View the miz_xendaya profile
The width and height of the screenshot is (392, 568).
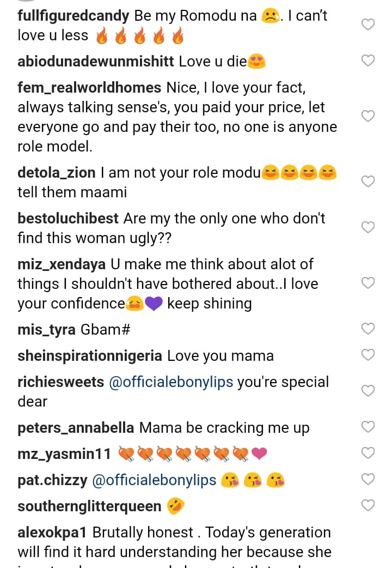(61, 264)
